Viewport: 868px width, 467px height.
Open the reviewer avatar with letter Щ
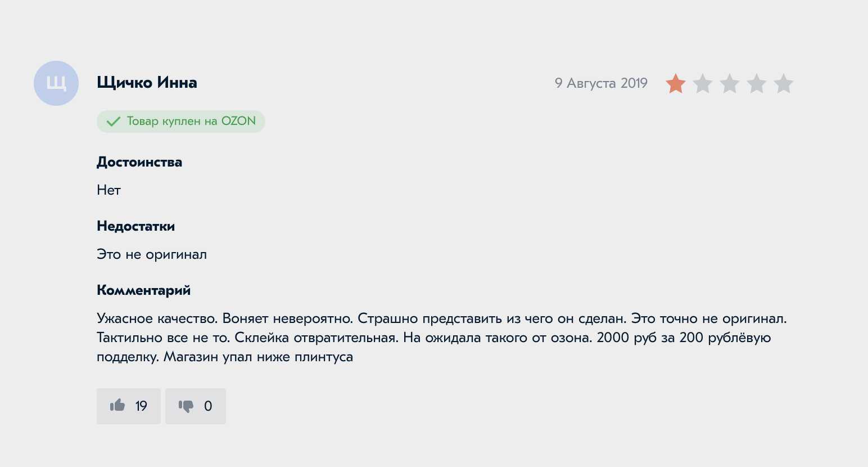click(x=56, y=83)
